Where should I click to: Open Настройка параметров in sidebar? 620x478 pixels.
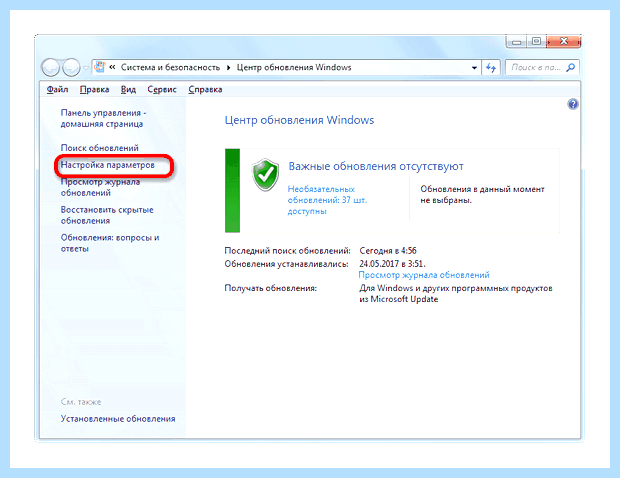click(108, 165)
